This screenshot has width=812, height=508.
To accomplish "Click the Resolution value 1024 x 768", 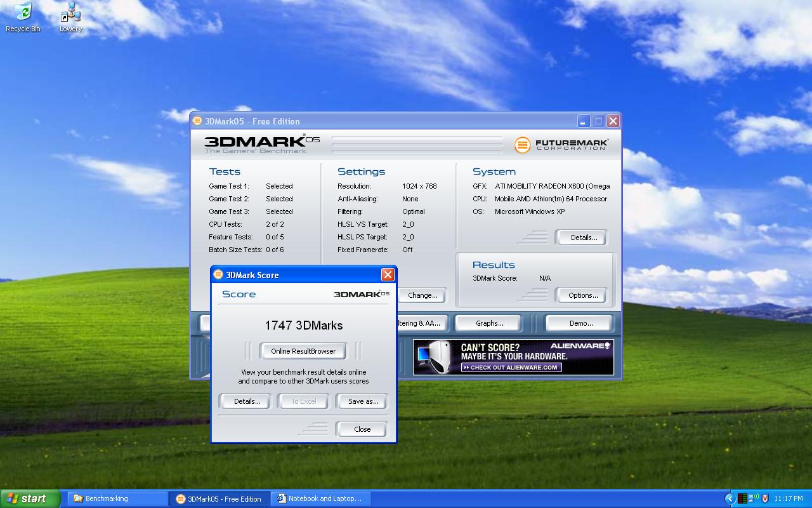I will pos(419,186).
